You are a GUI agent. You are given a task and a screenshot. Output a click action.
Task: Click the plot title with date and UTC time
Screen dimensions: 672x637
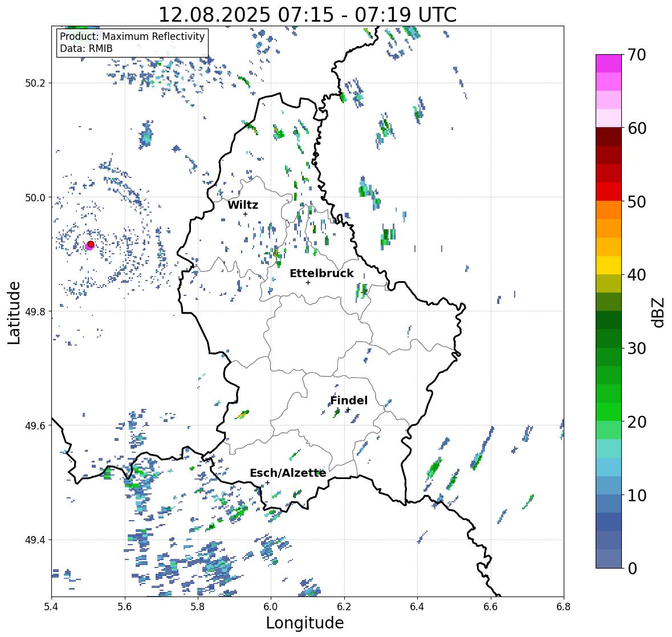307,15
